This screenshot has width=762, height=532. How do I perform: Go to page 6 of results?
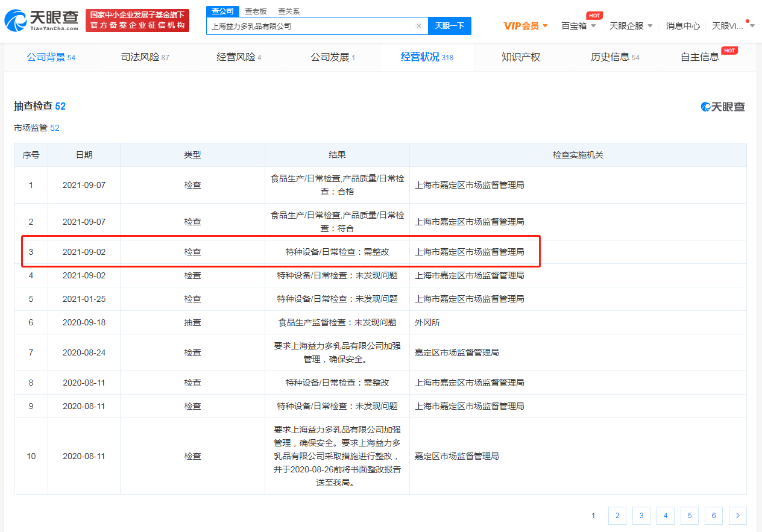click(714, 516)
